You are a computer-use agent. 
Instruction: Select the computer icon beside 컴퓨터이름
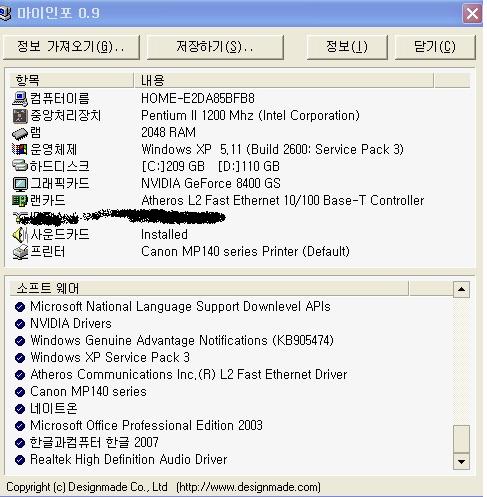click(20, 99)
